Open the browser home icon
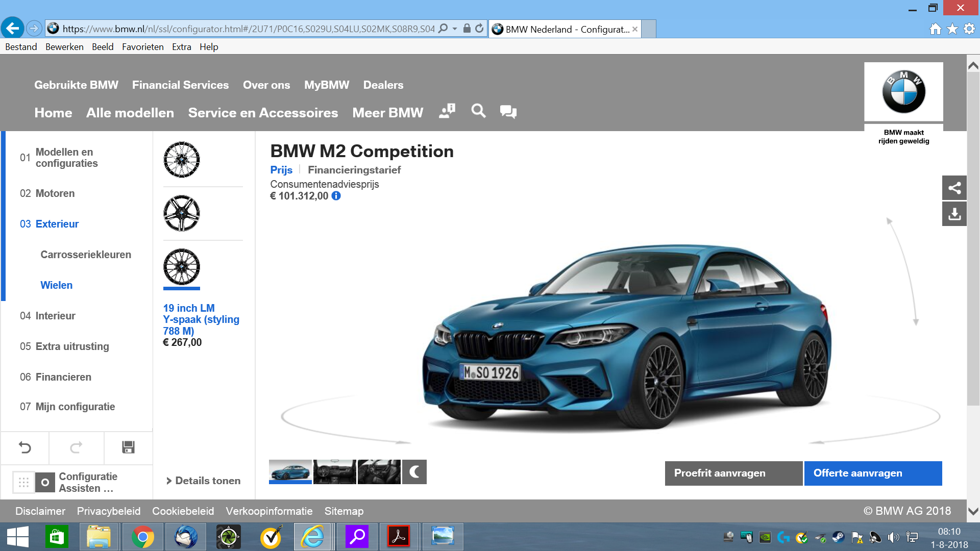The width and height of the screenshot is (980, 551). tap(936, 29)
